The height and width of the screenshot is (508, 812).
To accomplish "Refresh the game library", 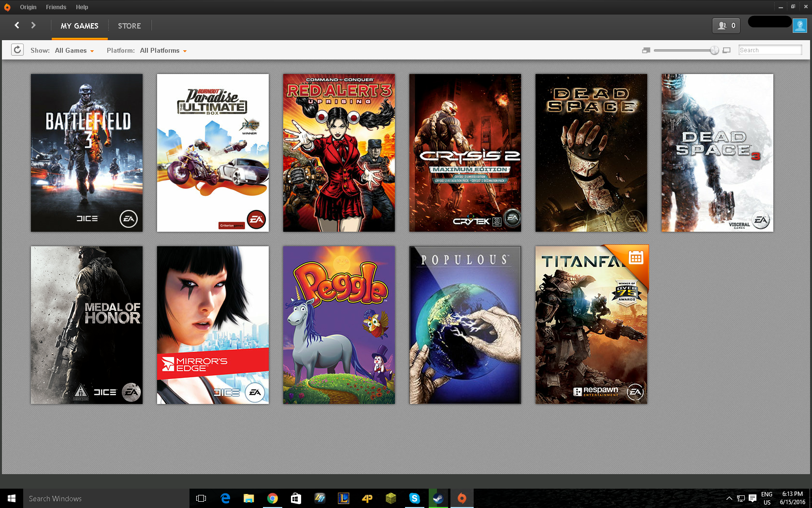I will 17,50.
